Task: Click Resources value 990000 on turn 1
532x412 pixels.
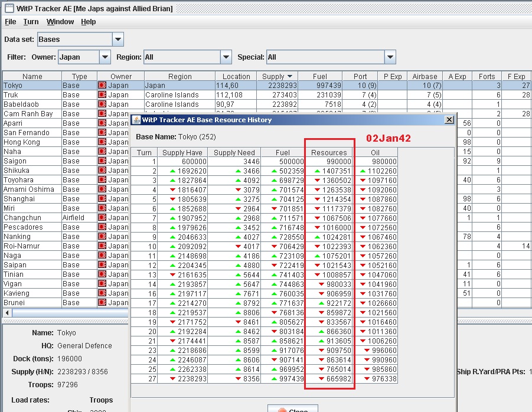Action: click(x=339, y=161)
